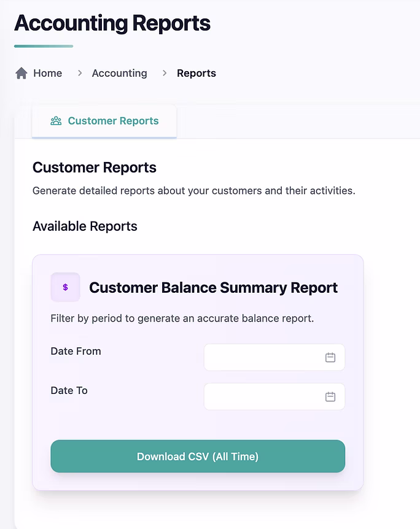The image size is (420, 529).
Task: Open the Accounting breadcrumb link
Action: pyautogui.click(x=120, y=73)
